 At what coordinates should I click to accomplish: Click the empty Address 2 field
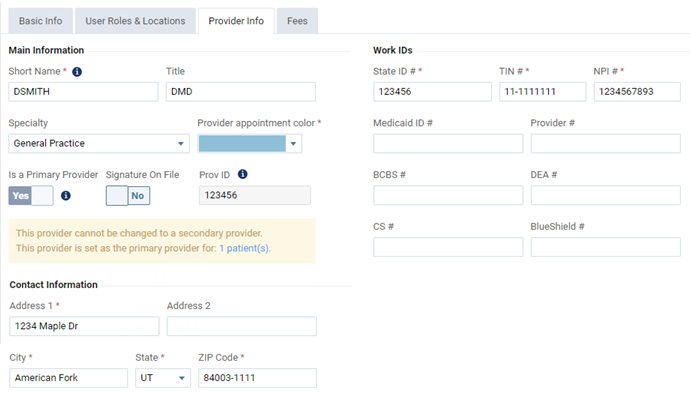tap(242, 326)
